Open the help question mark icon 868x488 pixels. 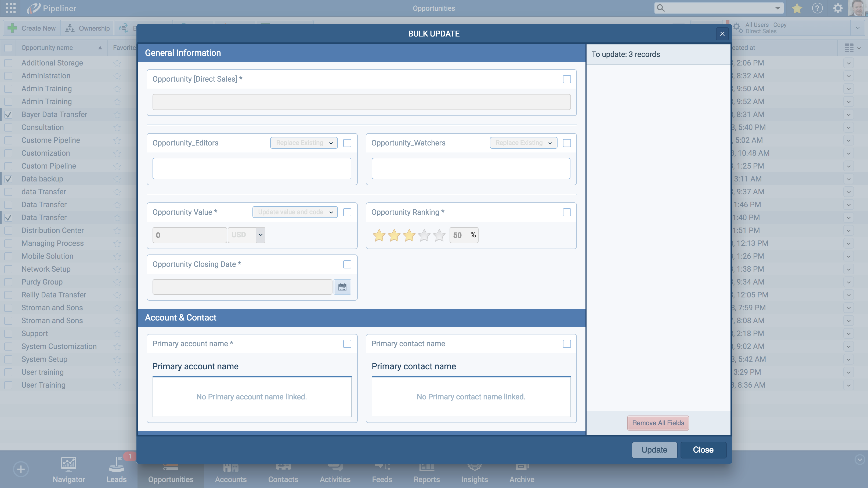click(817, 8)
